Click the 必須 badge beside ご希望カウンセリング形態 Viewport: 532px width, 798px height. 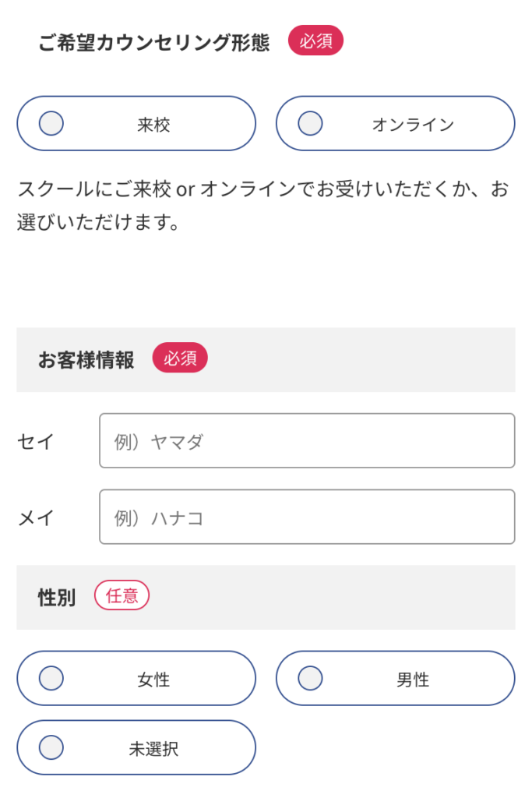click(315, 40)
